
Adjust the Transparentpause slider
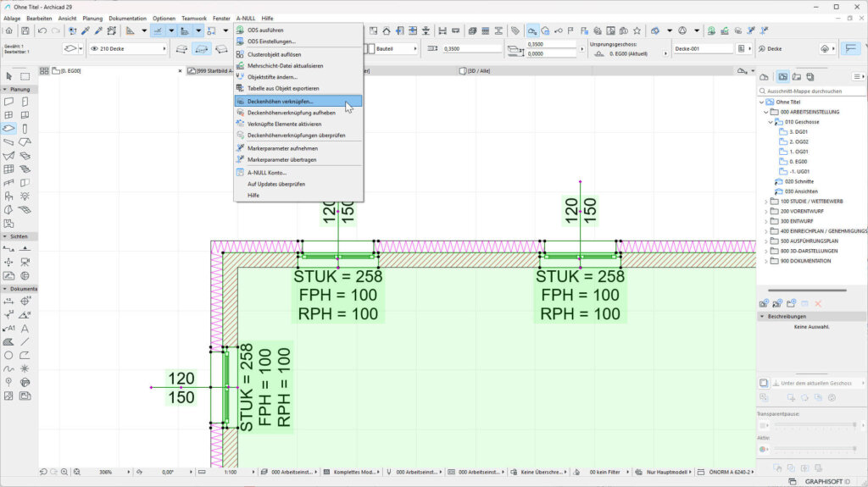(x=815, y=425)
